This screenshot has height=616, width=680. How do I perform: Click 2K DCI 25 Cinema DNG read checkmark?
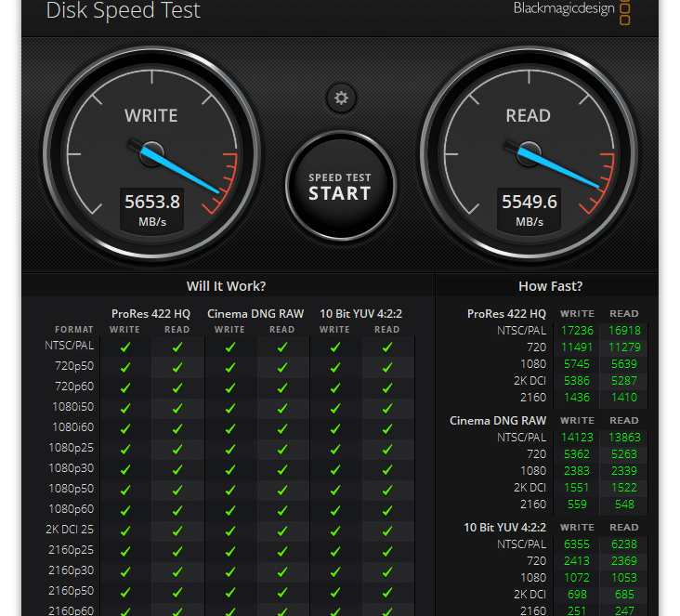282,531
